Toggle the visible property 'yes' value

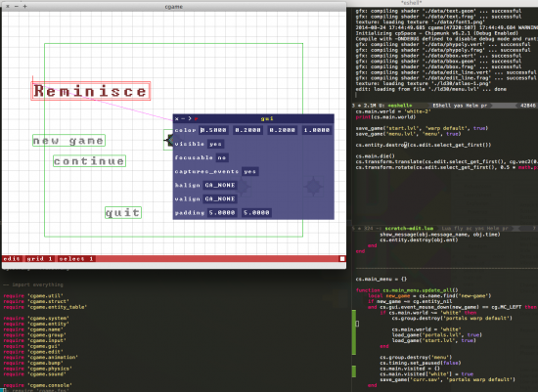pos(215,144)
